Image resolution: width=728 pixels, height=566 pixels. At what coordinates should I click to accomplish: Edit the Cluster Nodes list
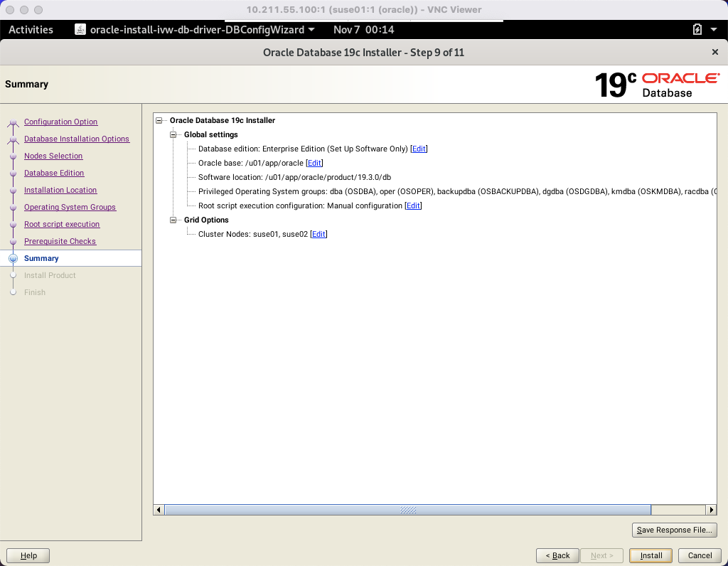point(318,234)
